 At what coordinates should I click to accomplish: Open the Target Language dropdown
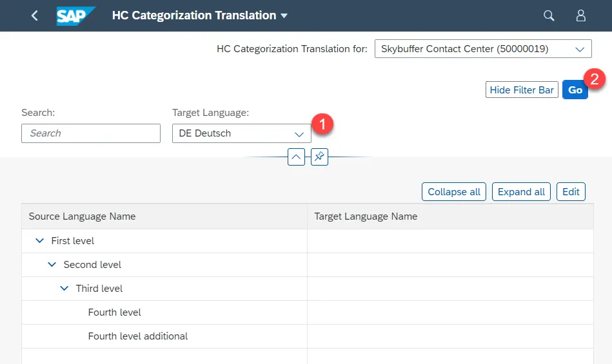[x=242, y=133]
